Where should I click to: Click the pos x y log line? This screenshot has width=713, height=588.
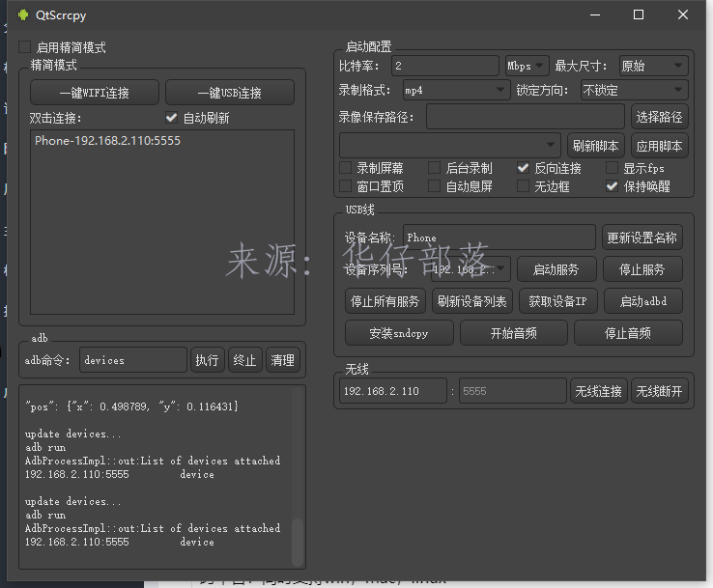(x=131, y=406)
